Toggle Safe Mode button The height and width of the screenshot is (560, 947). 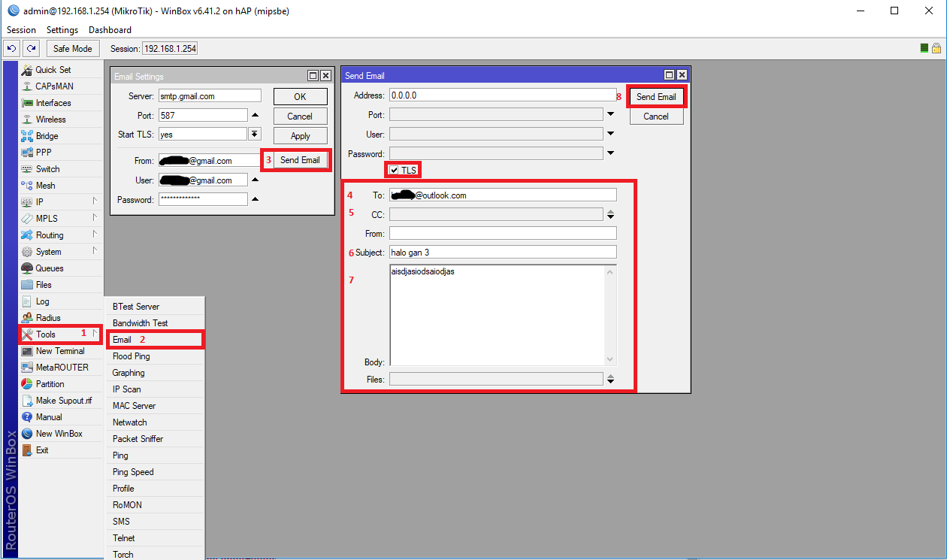[73, 48]
